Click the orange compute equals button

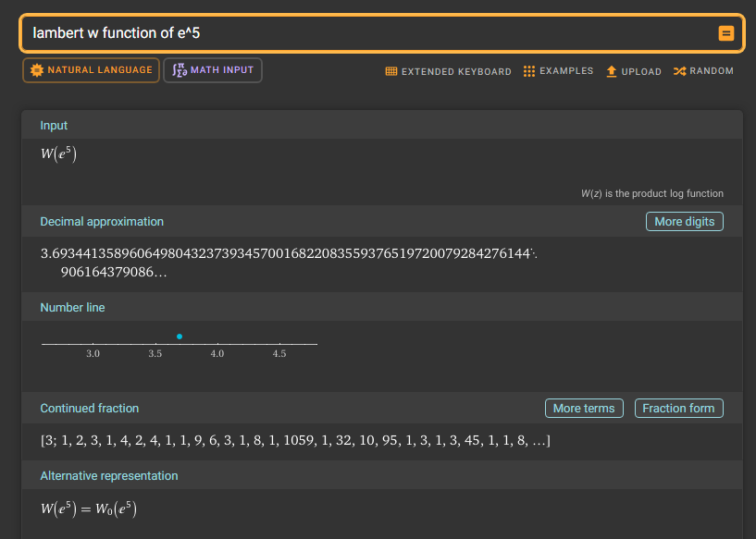(726, 33)
